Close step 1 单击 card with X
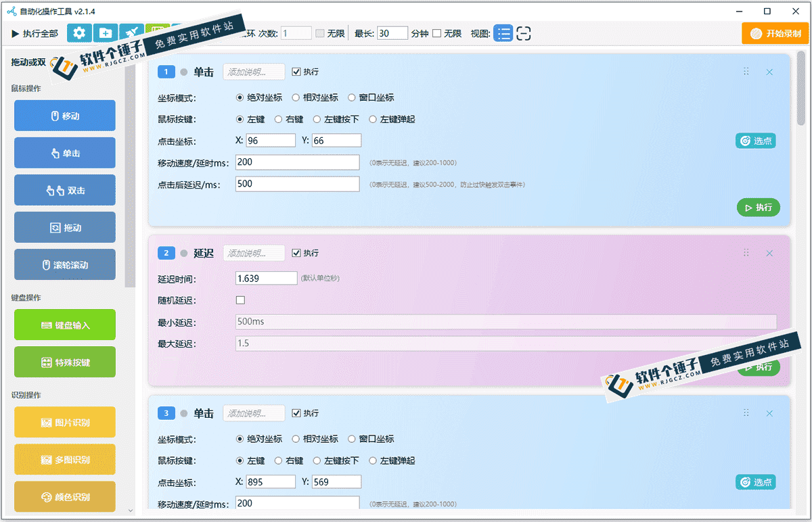The width and height of the screenshot is (812, 522). tap(769, 72)
